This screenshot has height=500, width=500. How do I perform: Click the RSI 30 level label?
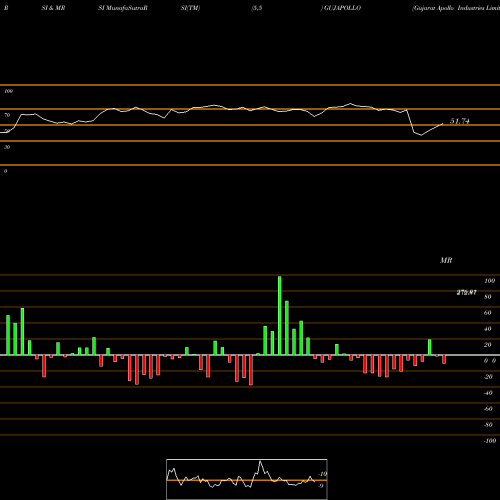(7, 147)
